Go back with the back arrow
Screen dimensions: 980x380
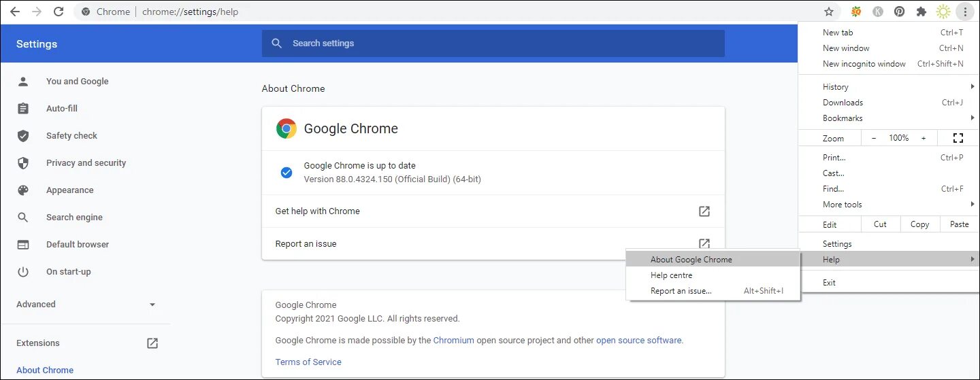pos(15,12)
